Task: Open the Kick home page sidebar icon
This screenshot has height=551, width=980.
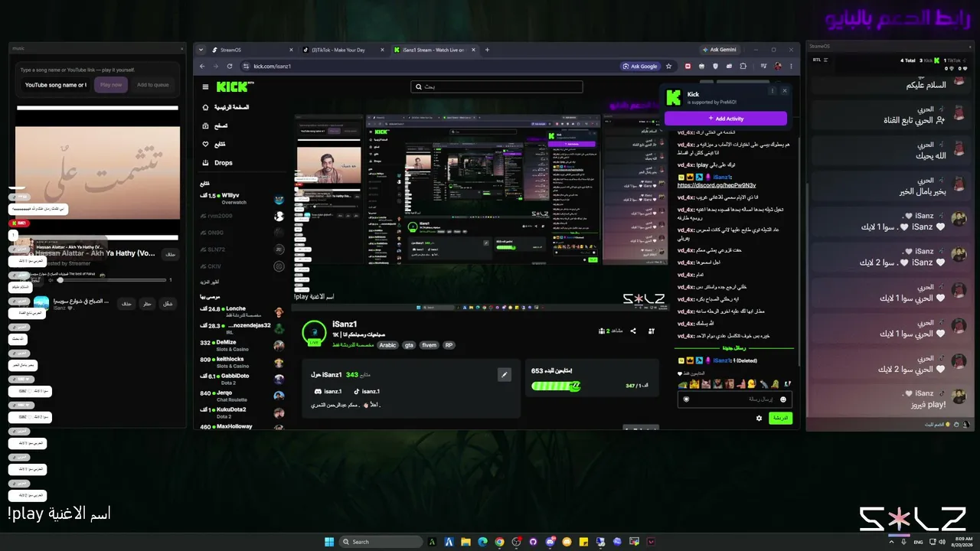Action: point(205,107)
